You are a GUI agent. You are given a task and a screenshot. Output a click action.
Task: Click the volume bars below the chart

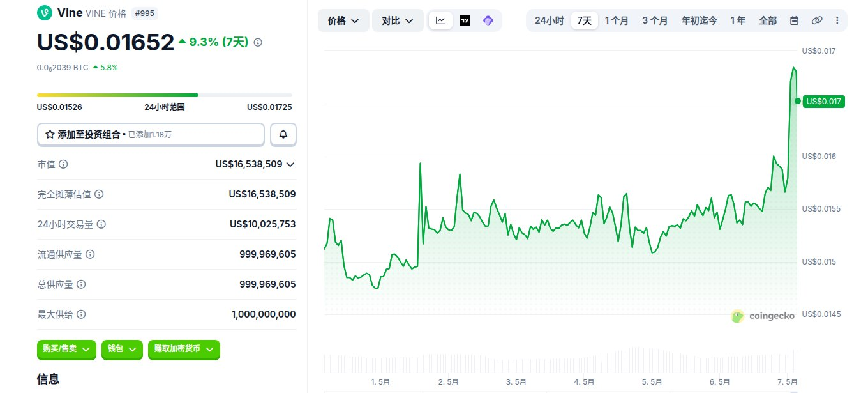(560, 361)
